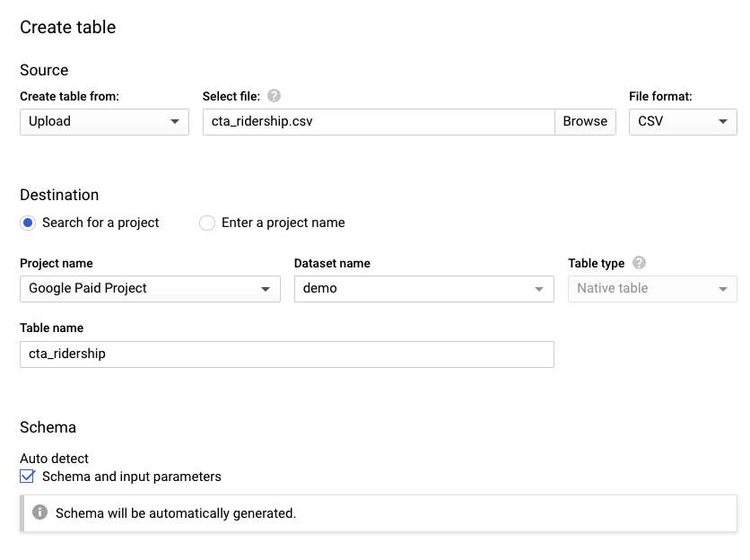Screen dimensions: 750x560
Task: Open the 'Create table from' Upload dropdown
Action: click(x=104, y=121)
